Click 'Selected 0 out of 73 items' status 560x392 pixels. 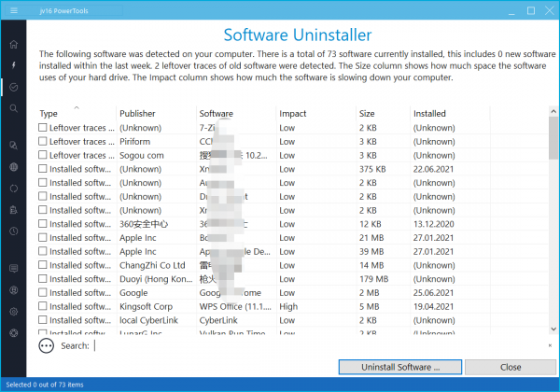pyautogui.click(x=45, y=385)
